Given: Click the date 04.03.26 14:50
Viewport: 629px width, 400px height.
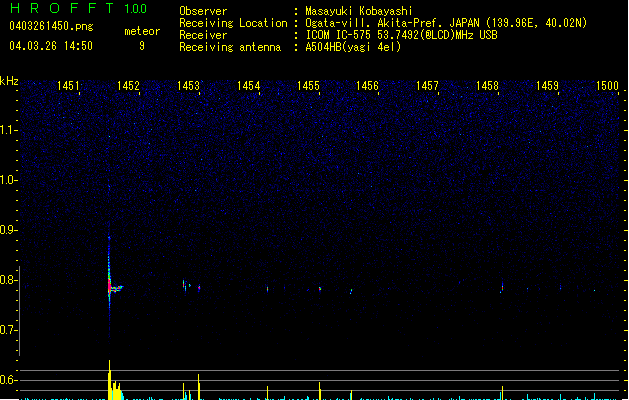Looking at the screenshot, I should pyautogui.click(x=51, y=46).
